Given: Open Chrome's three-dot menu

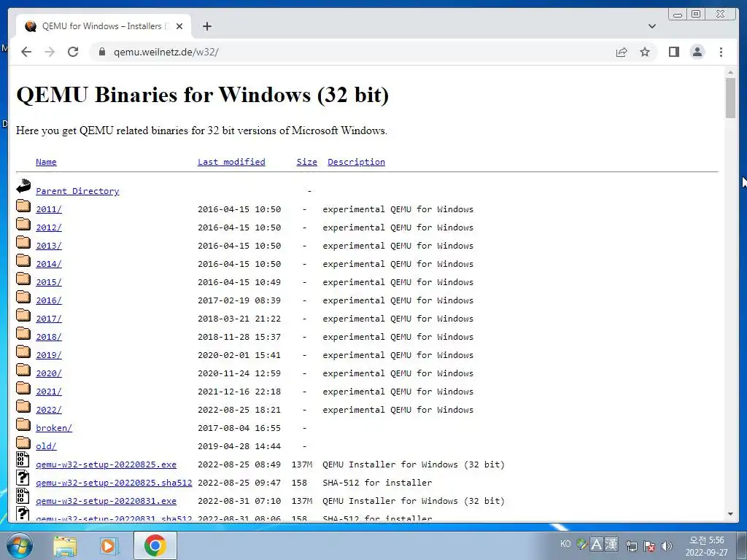Looking at the screenshot, I should pos(721,52).
